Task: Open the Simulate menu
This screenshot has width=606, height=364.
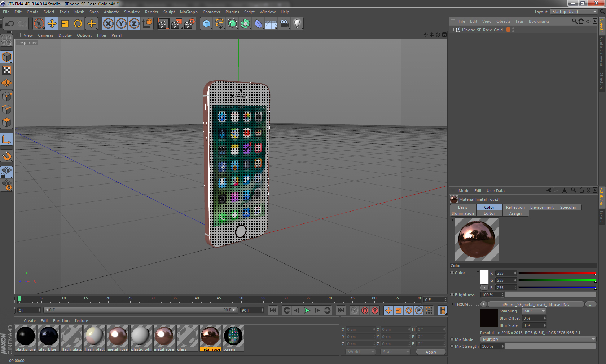Action: tap(132, 12)
